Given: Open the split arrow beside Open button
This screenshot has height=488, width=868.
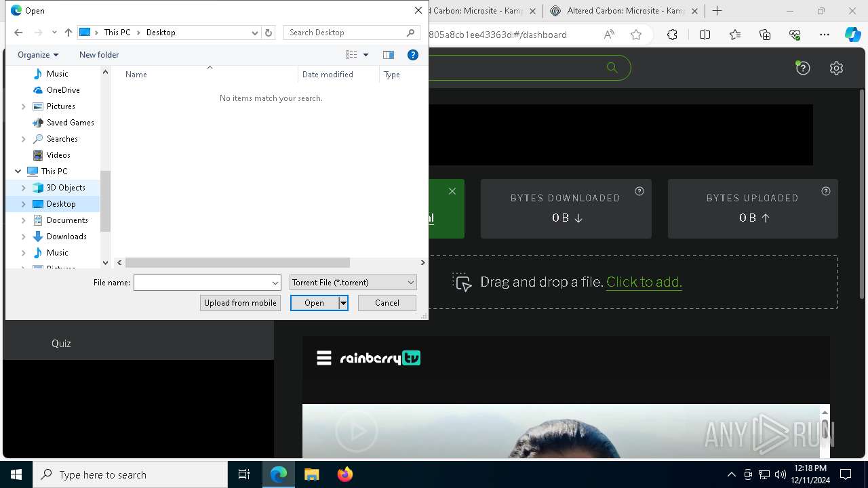Looking at the screenshot, I should (x=343, y=303).
